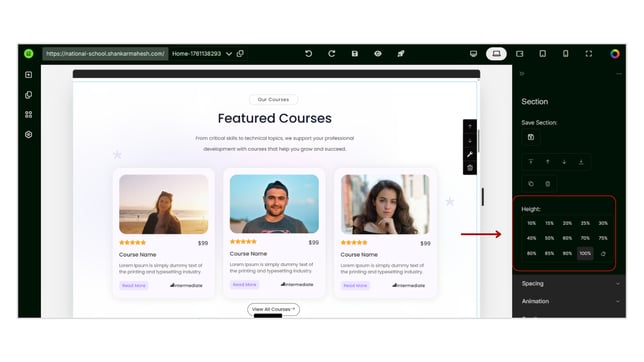Click the View All Courses button
Screen dimensions: 644x362
coord(274,309)
